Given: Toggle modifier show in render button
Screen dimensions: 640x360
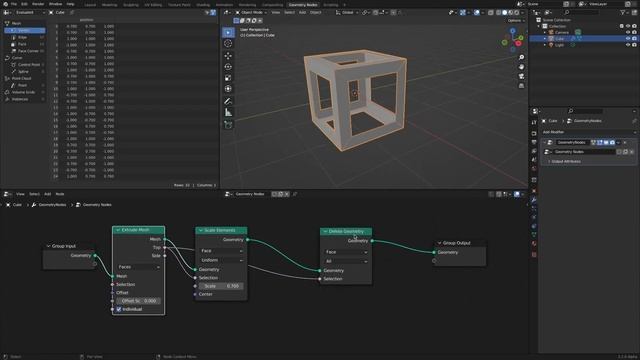Looking at the screenshot, I should click(612, 142).
